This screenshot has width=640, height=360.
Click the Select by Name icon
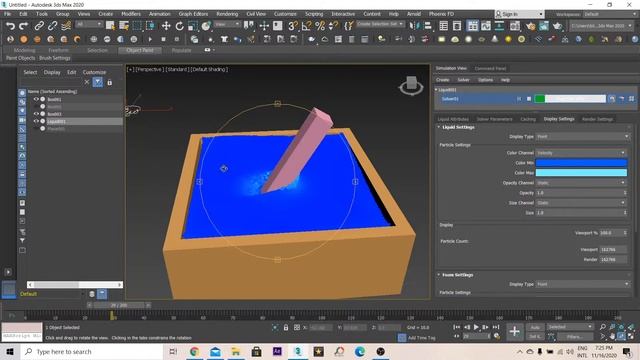(x=124, y=26)
